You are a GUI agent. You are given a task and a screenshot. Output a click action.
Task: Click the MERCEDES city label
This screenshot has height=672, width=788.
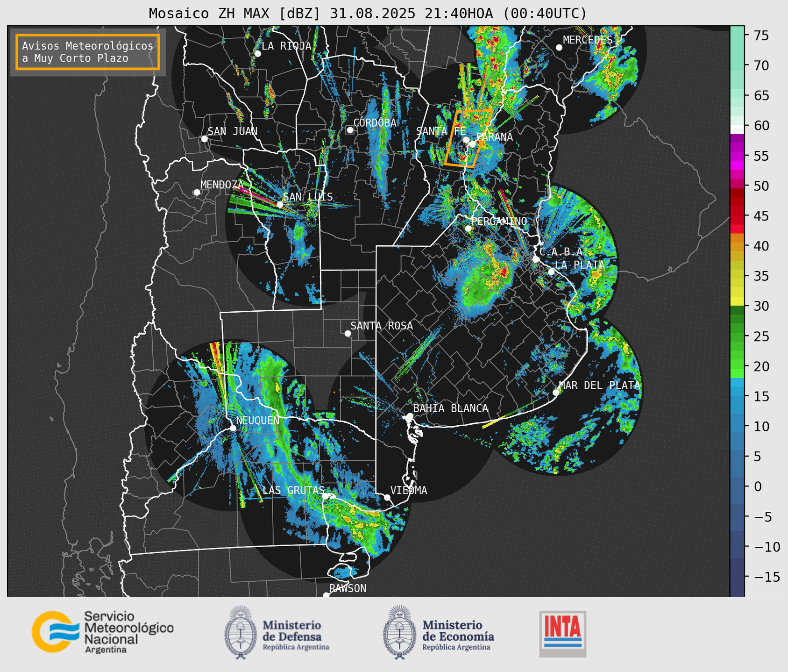pos(588,40)
